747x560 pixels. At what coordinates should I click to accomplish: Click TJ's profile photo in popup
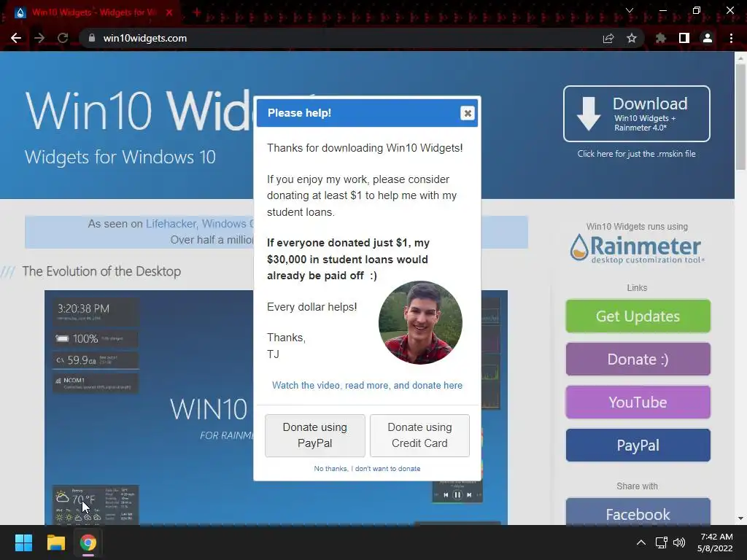click(x=420, y=322)
